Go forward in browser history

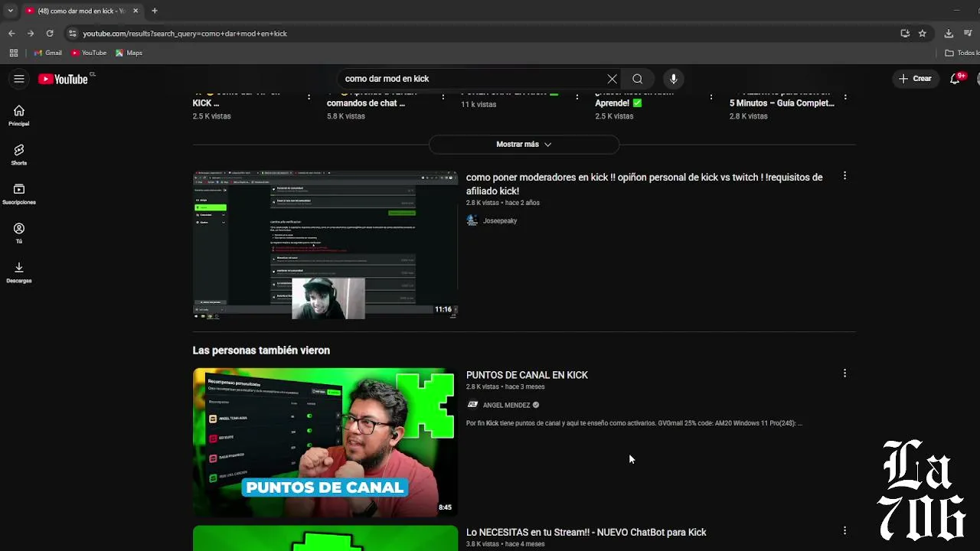(x=31, y=34)
